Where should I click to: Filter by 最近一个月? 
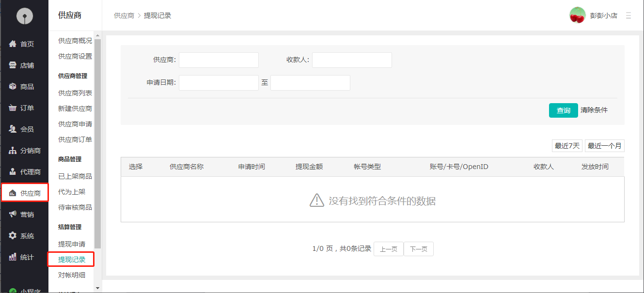point(604,146)
